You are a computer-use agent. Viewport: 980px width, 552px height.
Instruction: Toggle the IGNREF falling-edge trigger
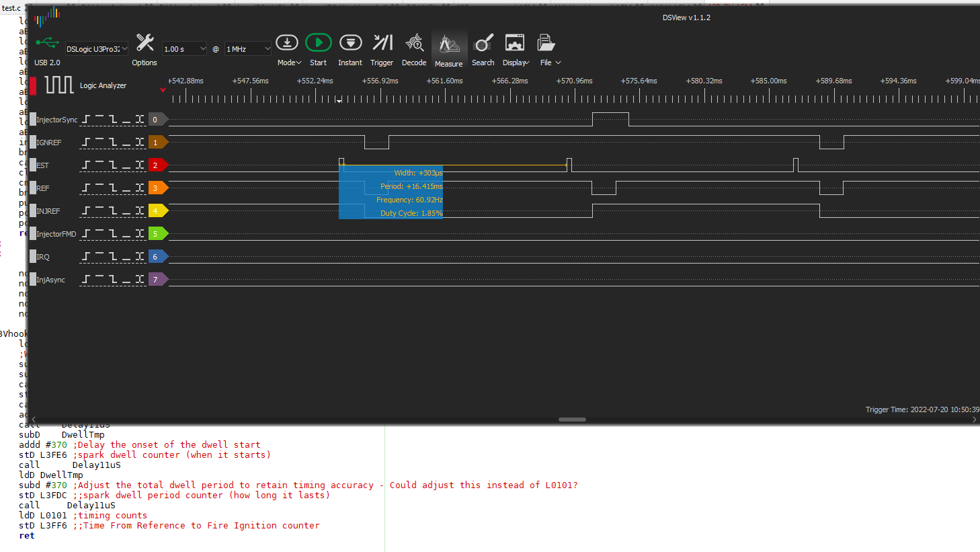tap(113, 142)
